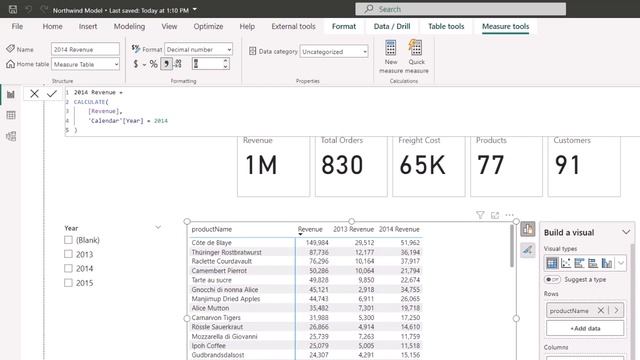Switch to the Optimize tab
640x360 pixels.
point(208,26)
